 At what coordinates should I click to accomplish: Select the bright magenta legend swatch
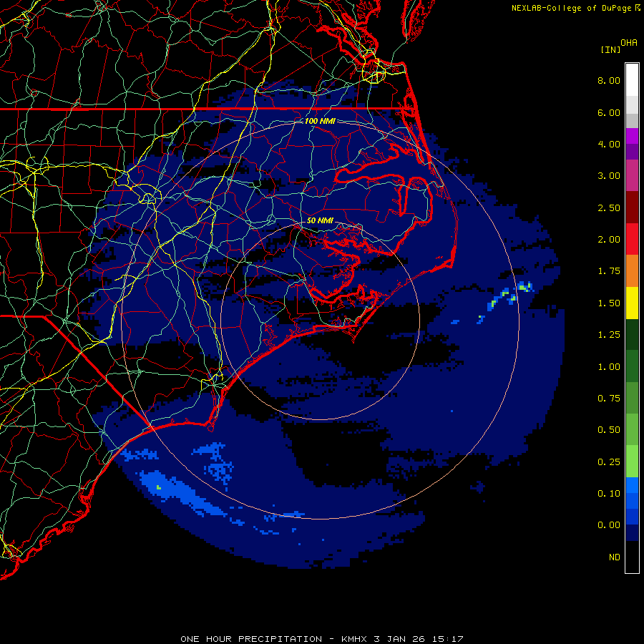click(632, 136)
